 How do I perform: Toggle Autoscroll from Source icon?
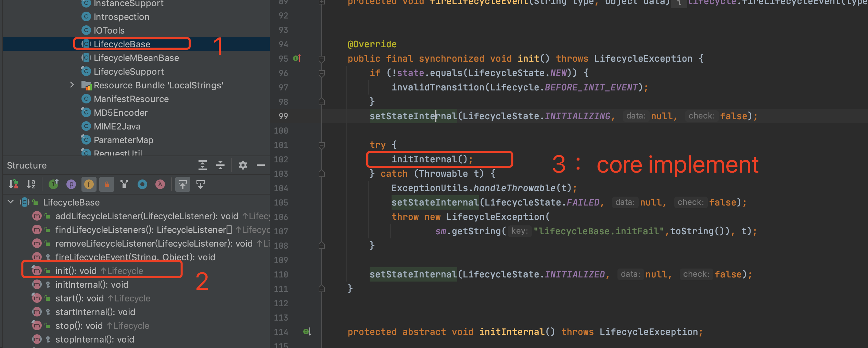[x=201, y=184]
